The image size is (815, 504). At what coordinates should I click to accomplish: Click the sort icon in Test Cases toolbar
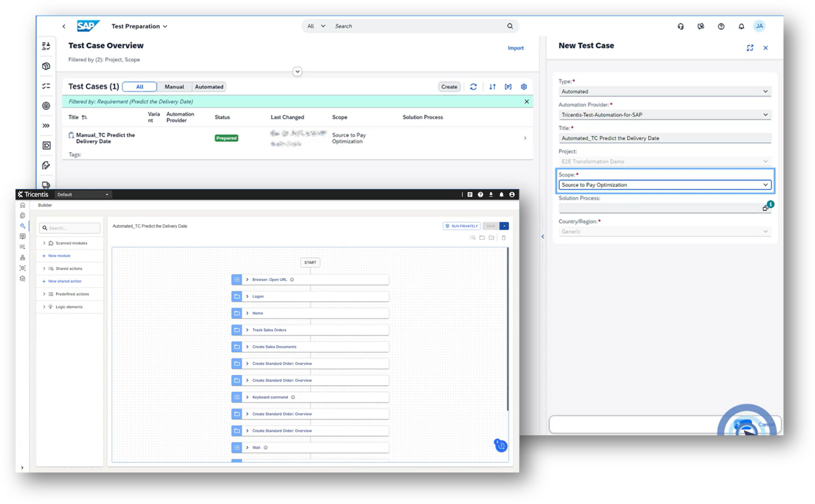492,87
